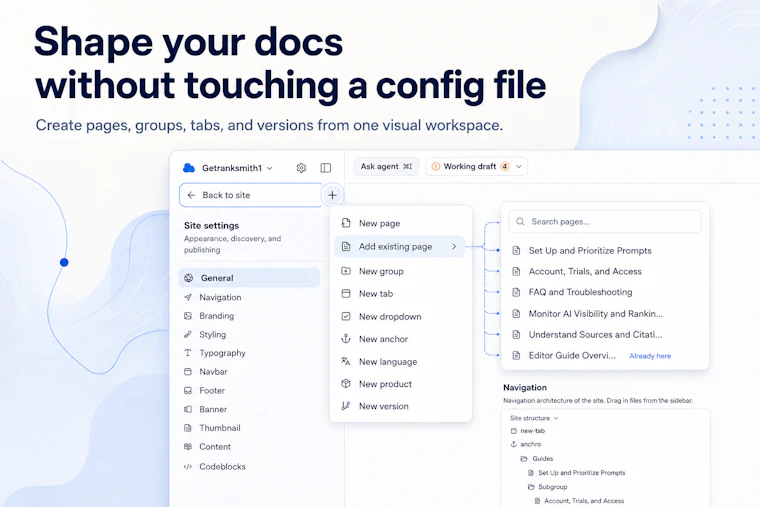The width and height of the screenshot is (760, 507).
Task: Click the globe icon beside General
Action: (x=189, y=278)
